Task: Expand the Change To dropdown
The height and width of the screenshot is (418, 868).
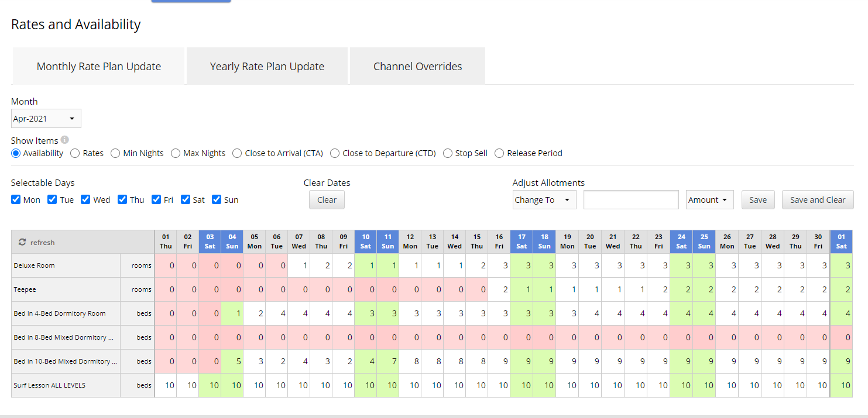Action: click(x=544, y=200)
